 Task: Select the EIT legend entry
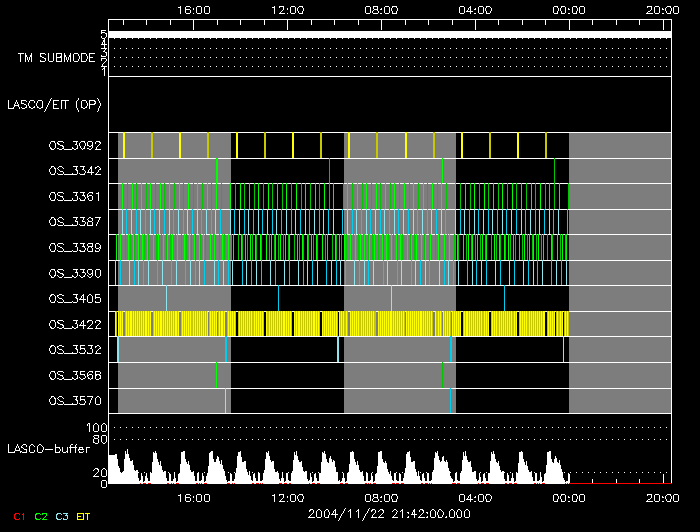pos(83,516)
